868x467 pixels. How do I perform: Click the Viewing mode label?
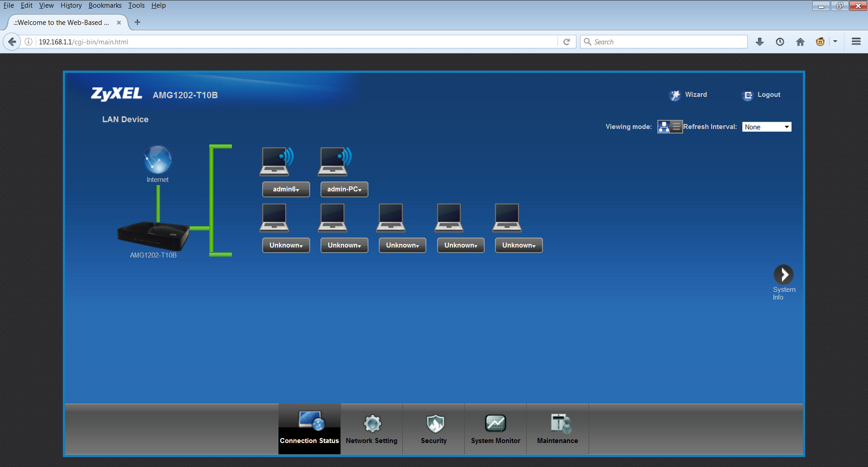(x=629, y=127)
